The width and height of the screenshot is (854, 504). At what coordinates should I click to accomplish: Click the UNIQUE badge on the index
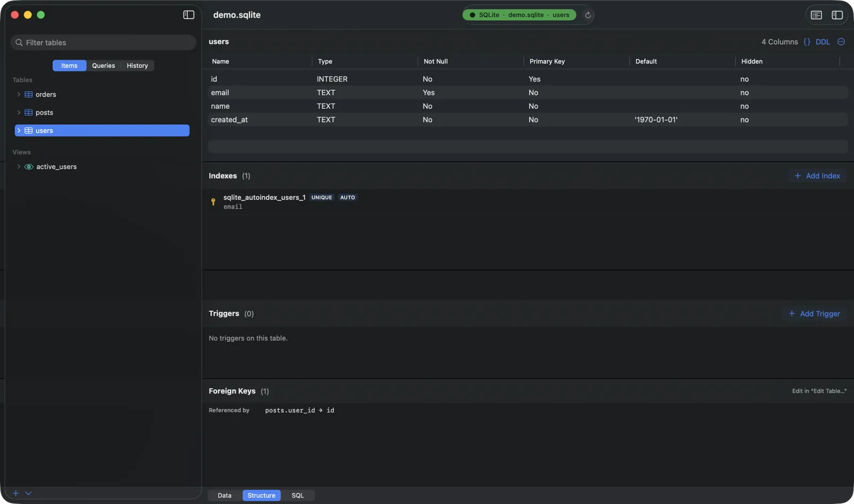[322, 197]
